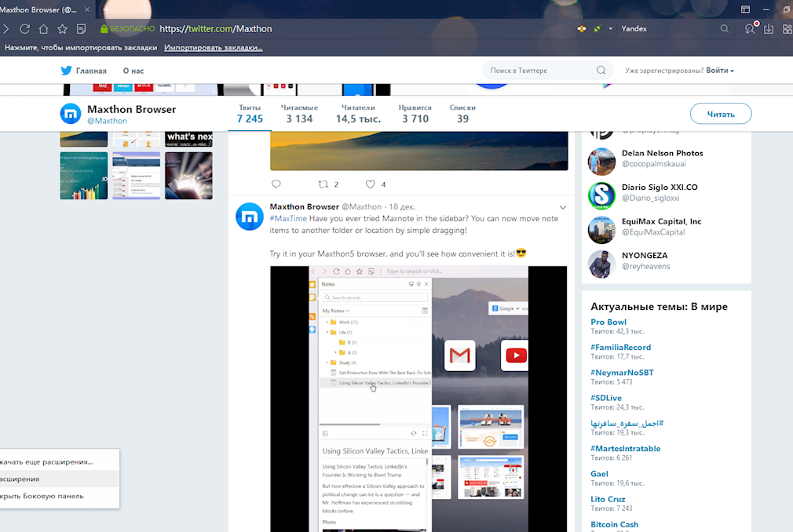Open the Войти login dropdown

(x=720, y=70)
